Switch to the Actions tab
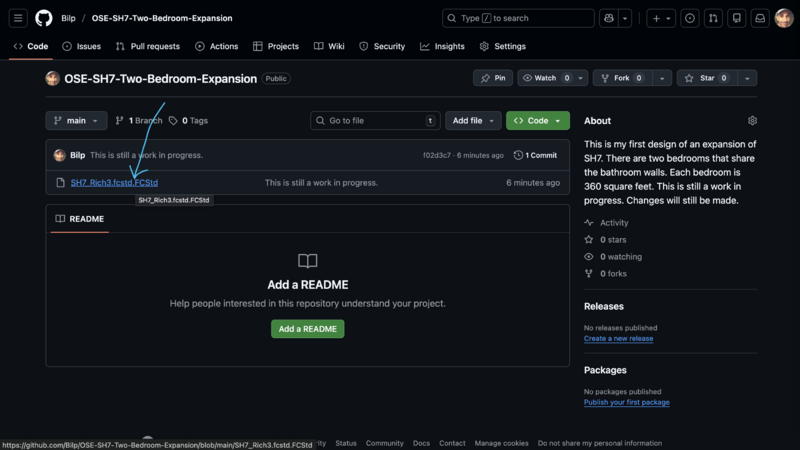This screenshot has width=800, height=450. (x=217, y=46)
